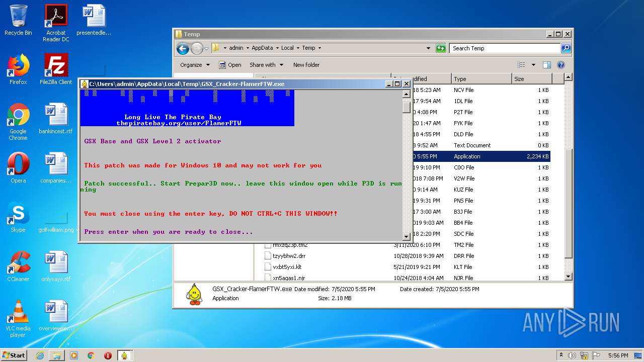Open the Windows Explorer taskbar button
This screenshot has height=362, width=644.
(57, 355)
